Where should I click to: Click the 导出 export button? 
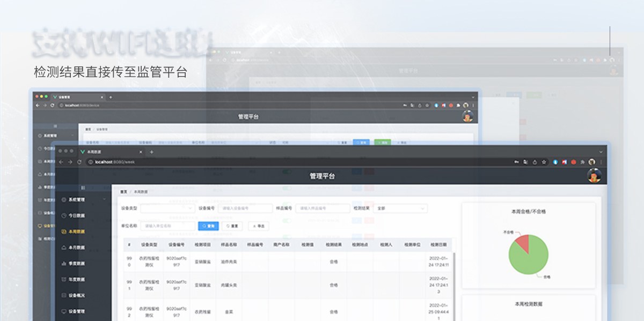coord(258,226)
